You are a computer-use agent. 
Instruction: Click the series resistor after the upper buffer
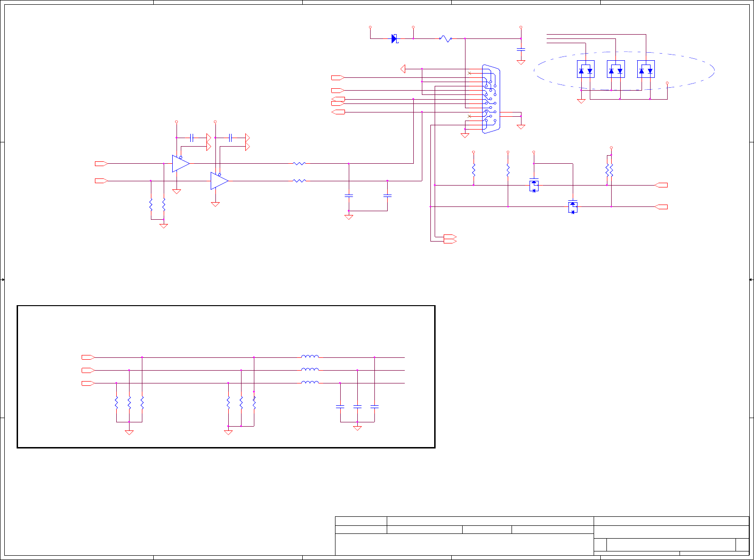pos(299,163)
